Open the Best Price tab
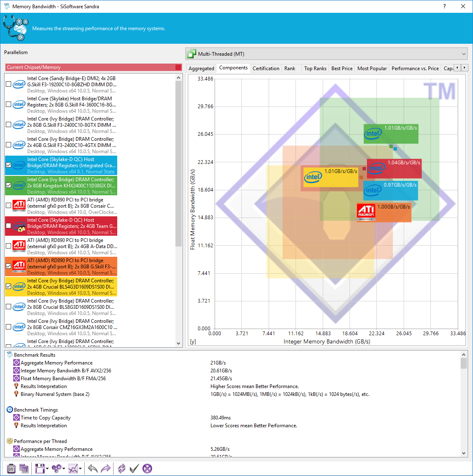 tap(342, 68)
